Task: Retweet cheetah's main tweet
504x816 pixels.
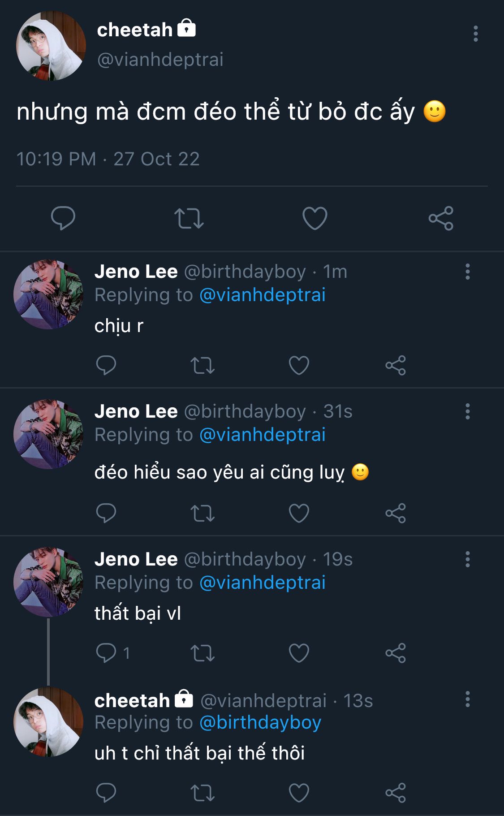Action: (189, 218)
